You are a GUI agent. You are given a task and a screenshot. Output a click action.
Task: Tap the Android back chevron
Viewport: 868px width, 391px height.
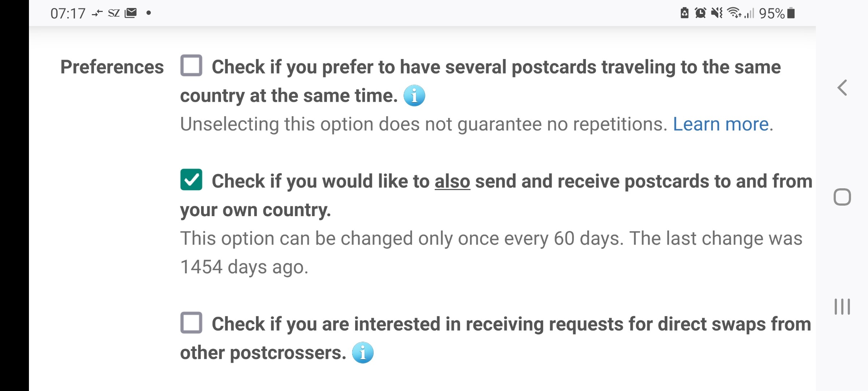click(x=842, y=88)
